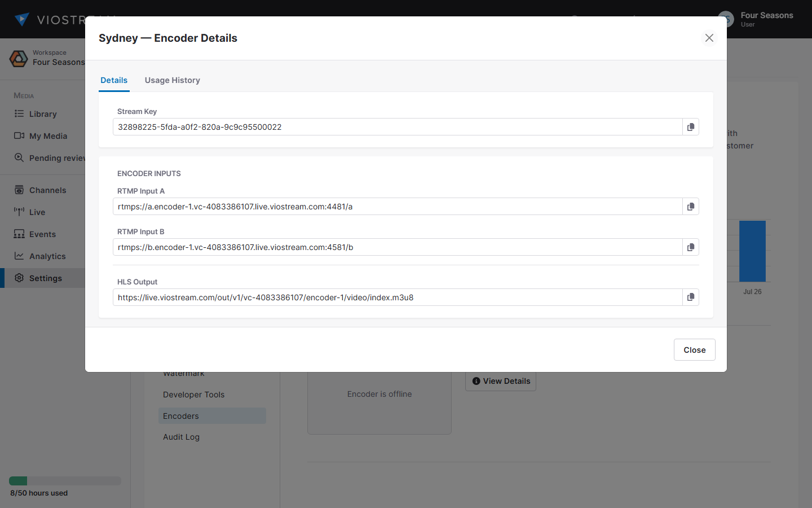Click the ENCODER INPUTS heading
Viewport: 812px width, 508px height.
pyautogui.click(x=149, y=173)
